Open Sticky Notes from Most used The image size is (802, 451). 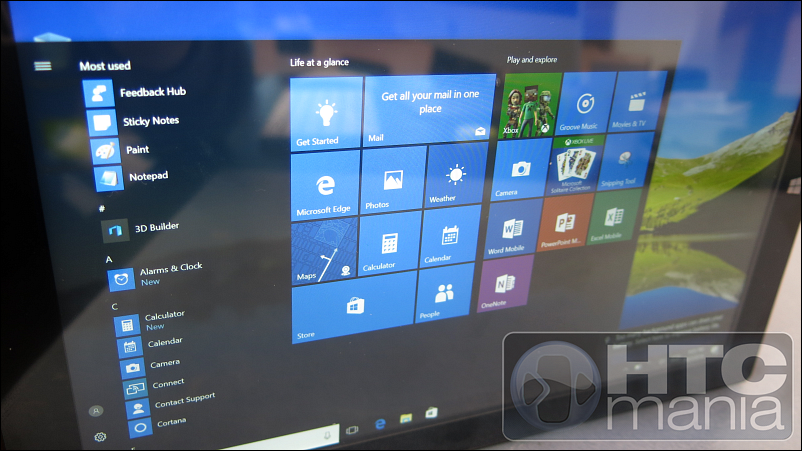[x=133, y=123]
